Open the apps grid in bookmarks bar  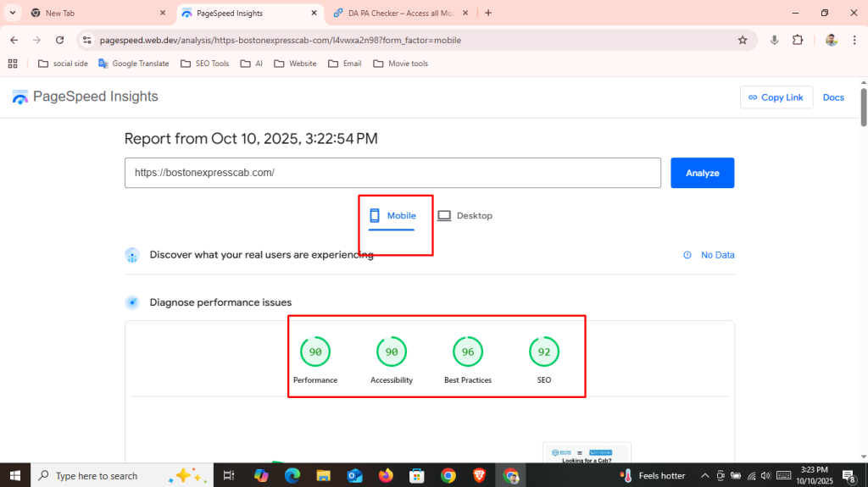[13, 64]
